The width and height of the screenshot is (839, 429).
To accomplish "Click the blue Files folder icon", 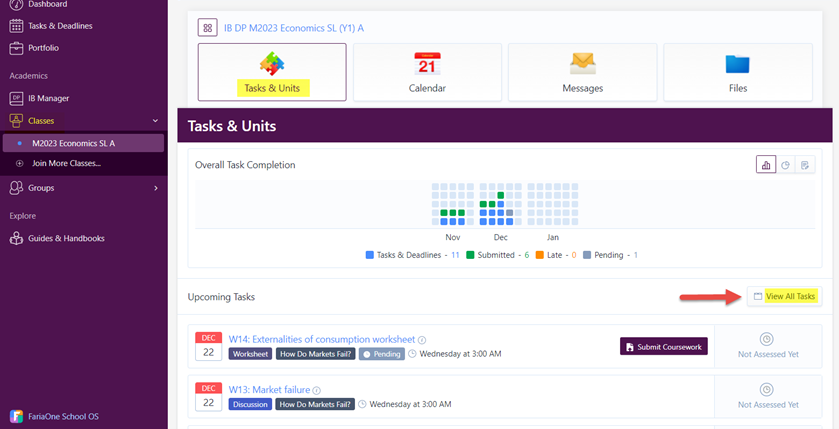I will coord(737,64).
